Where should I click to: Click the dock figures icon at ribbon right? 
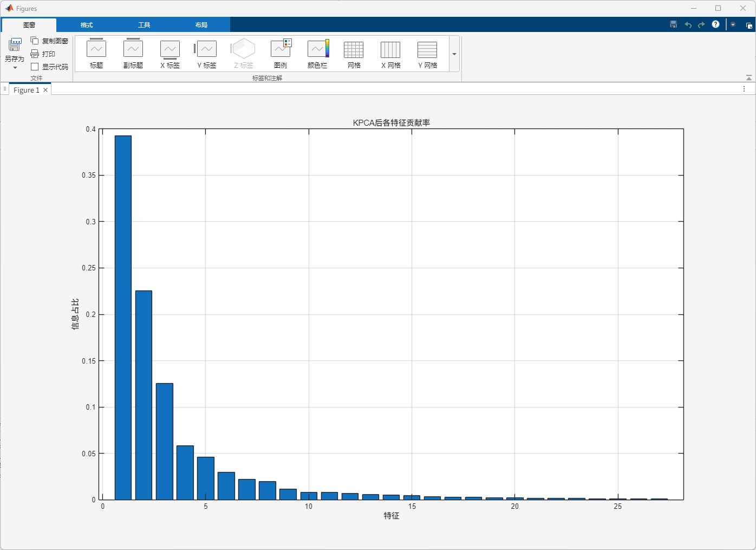749,25
